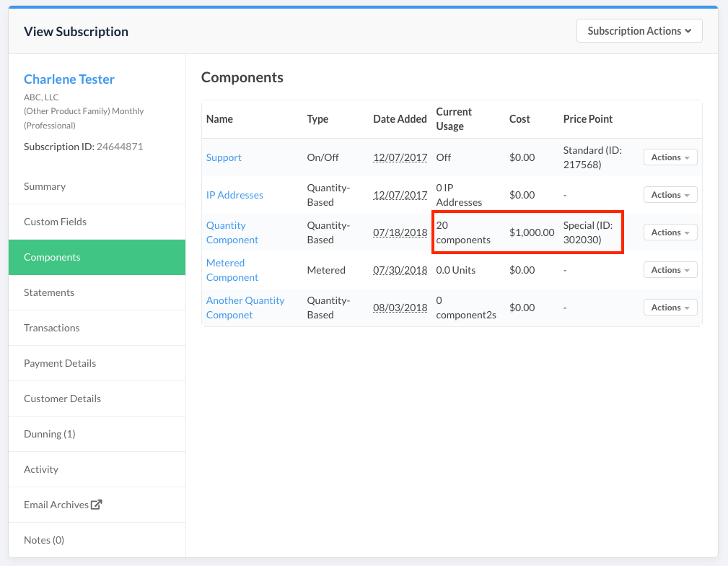This screenshot has width=728, height=566.
Task: Open the Subscription Actions dropdown
Action: pos(639,31)
